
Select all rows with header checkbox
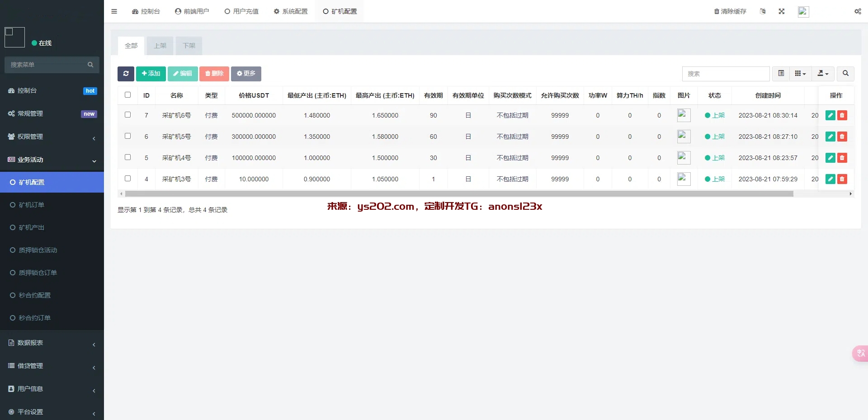(x=127, y=95)
